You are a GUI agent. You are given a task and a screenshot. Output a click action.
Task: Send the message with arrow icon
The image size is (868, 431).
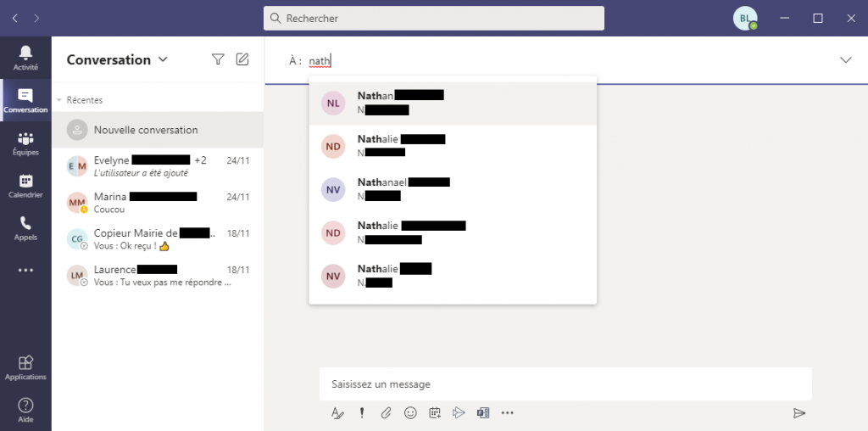tap(798, 412)
